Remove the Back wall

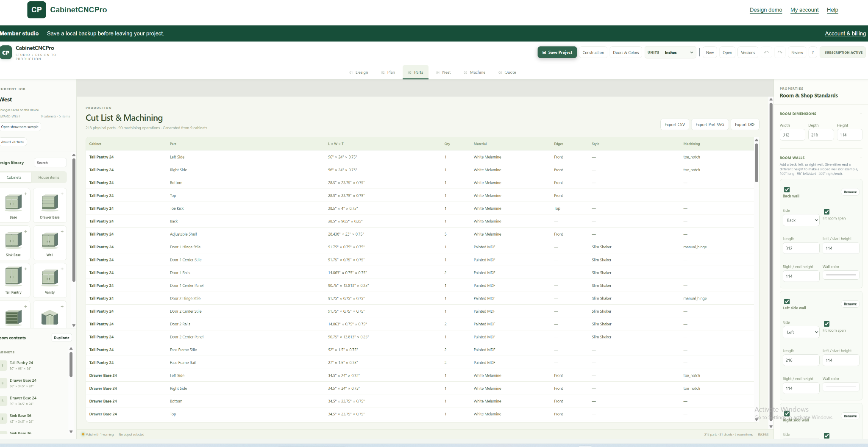click(850, 192)
